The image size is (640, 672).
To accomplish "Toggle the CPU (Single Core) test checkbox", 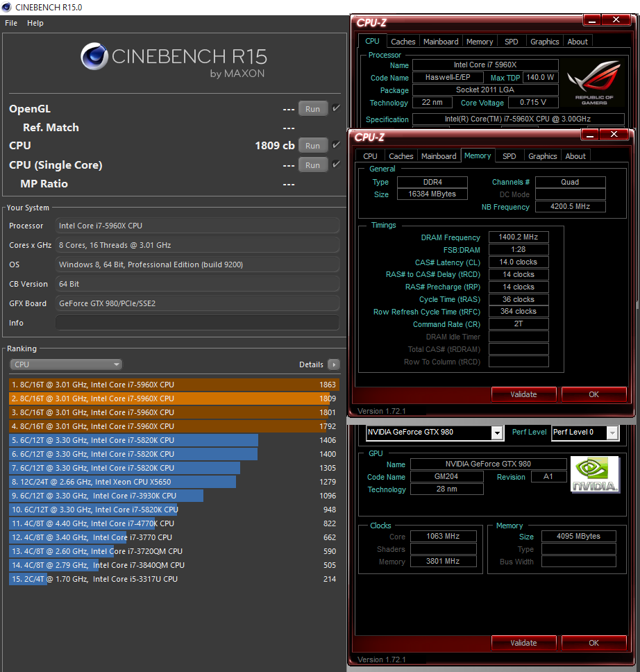I will point(337,164).
